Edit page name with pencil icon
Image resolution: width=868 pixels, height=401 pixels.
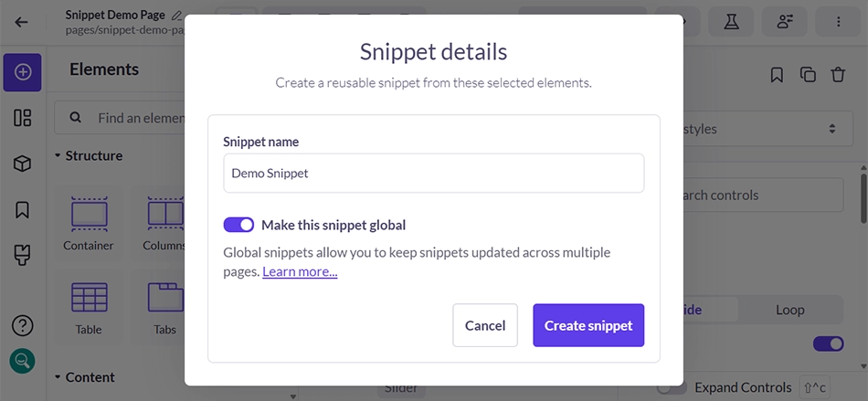(176, 15)
